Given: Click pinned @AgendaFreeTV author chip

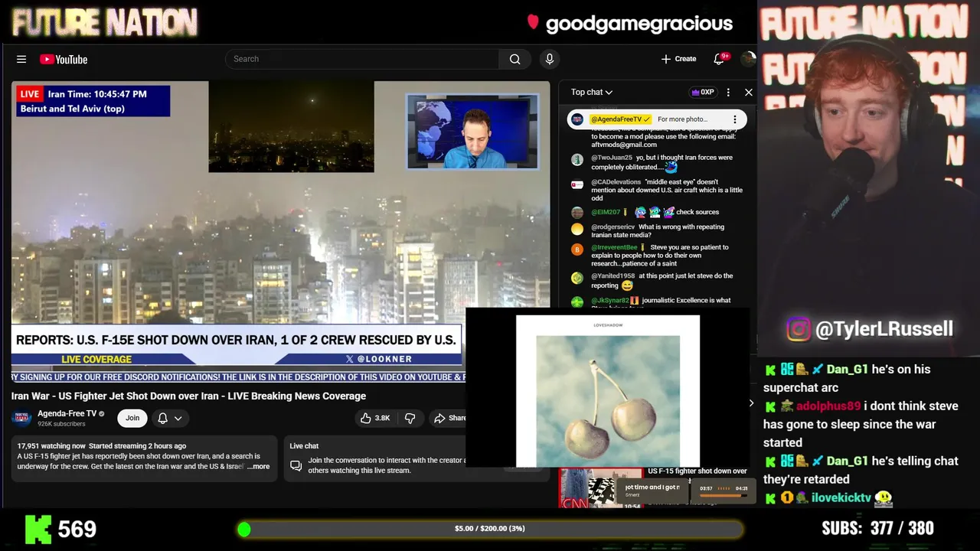Looking at the screenshot, I should pos(621,119).
